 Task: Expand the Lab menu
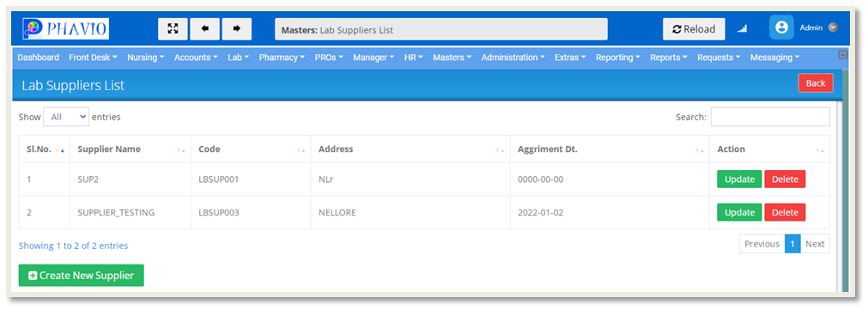point(239,58)
